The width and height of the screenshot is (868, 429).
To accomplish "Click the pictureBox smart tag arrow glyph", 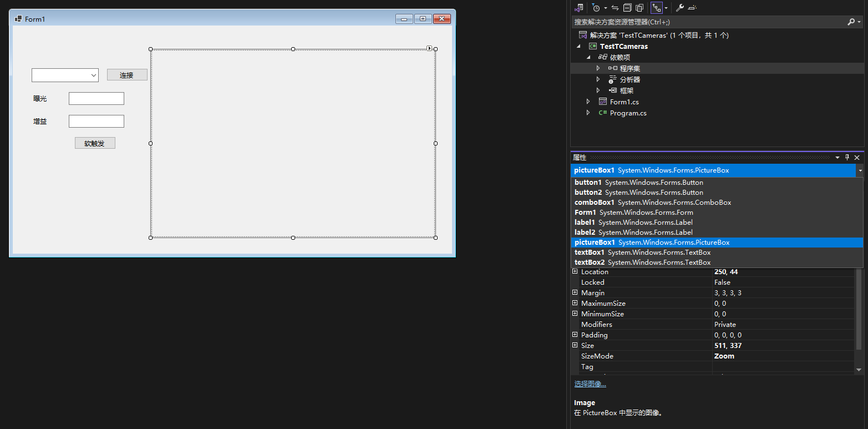I will pos(430,49).
